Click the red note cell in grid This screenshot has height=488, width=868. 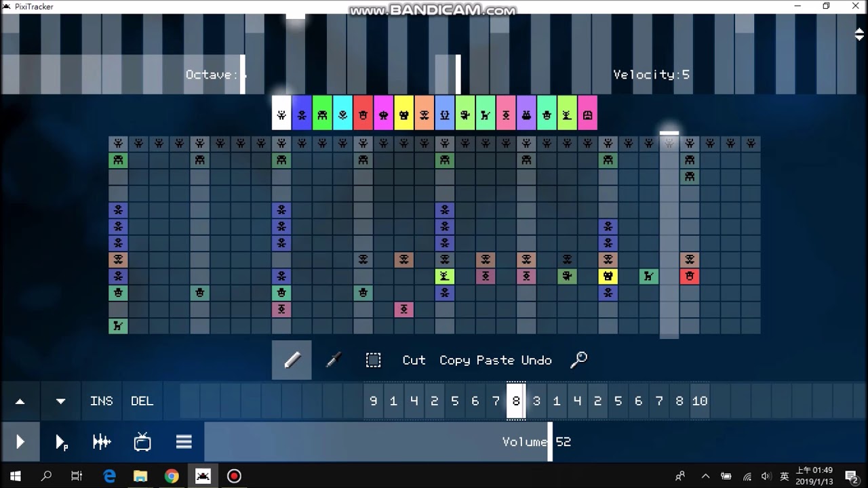tap(690, 277)
